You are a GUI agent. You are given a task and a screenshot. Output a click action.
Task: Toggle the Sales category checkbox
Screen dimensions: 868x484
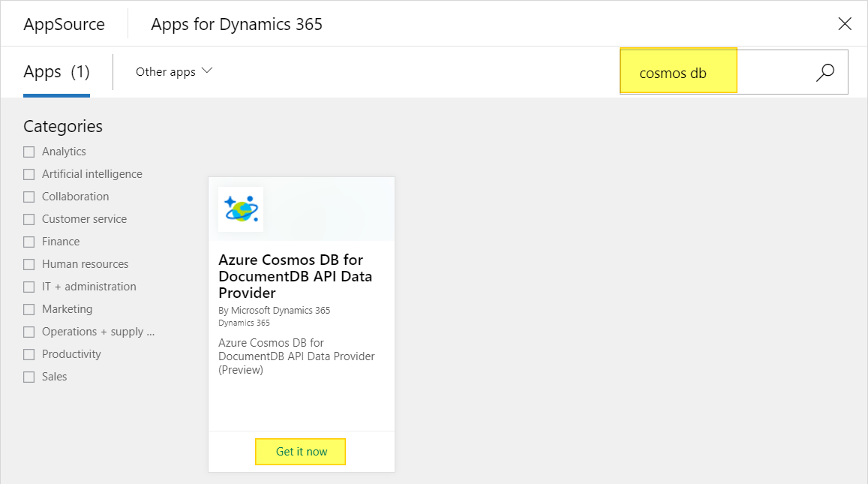(x=29, y=377)
